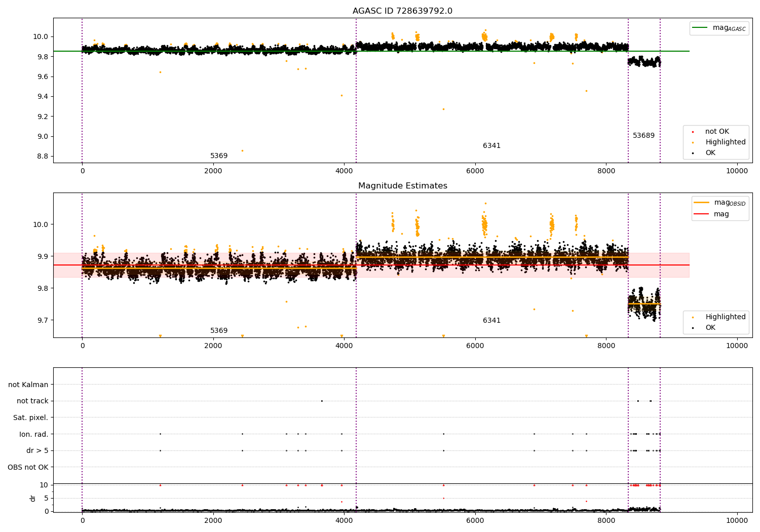Click 'OK' legend entry below Highlighted, top panel
Viewport: 760px width, 532px height.
(710, 153)
